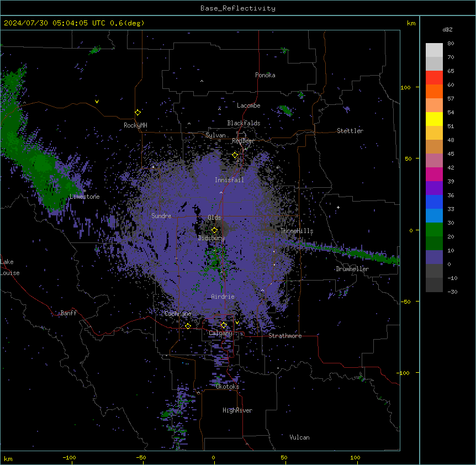Select the Lacombe label

coord(248,105)
